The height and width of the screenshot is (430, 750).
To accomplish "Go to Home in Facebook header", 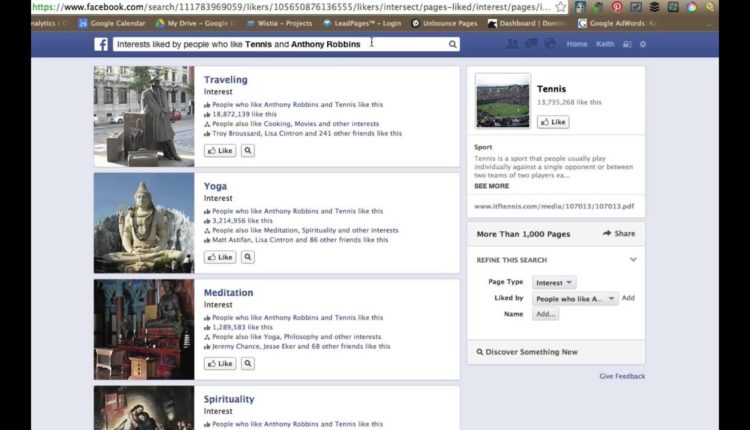I will [577, 44].
